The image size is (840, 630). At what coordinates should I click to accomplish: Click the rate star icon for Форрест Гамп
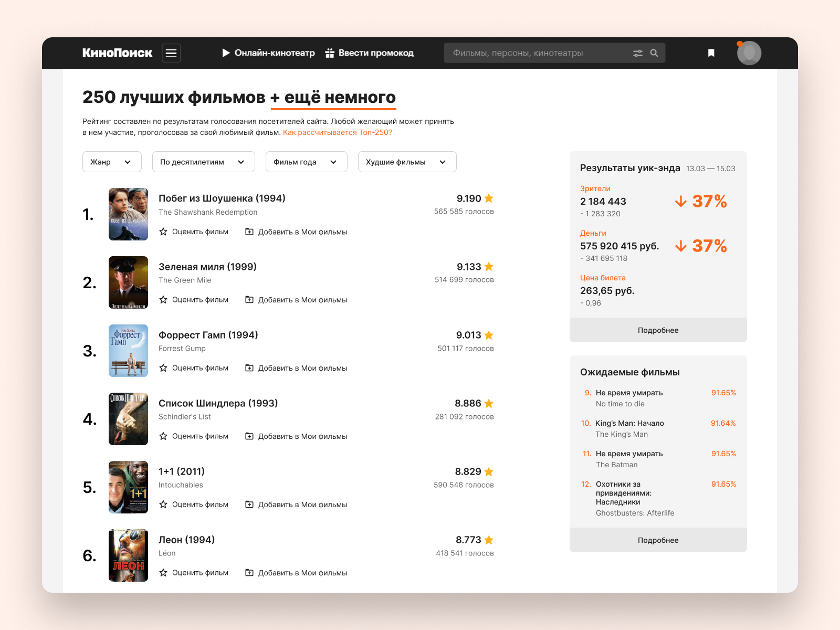click(x=163, y=368)
